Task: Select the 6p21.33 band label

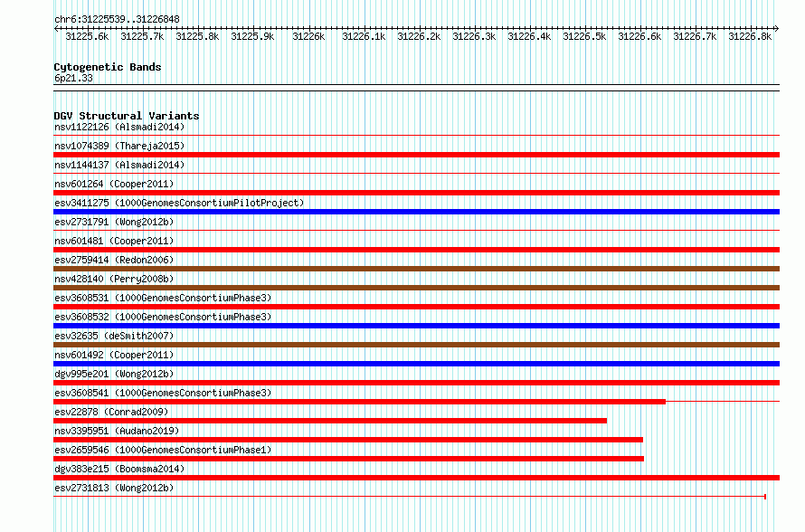Action: point(73,78)
